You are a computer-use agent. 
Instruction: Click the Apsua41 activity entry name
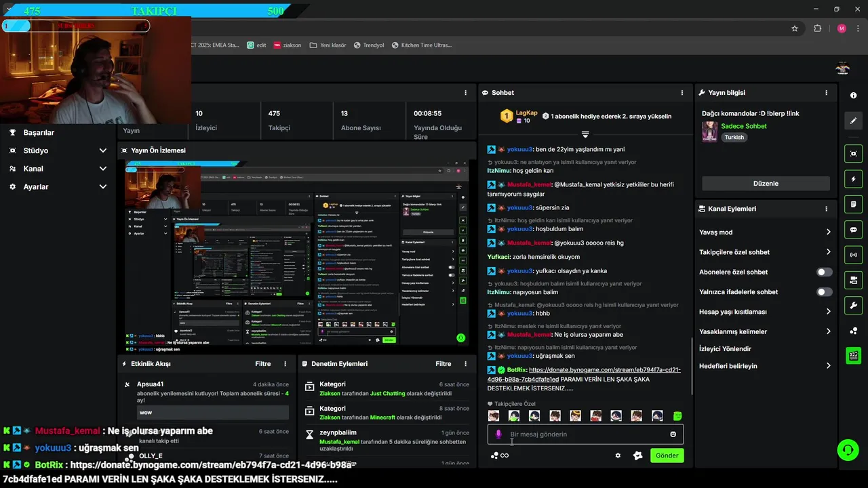[150, 384]
